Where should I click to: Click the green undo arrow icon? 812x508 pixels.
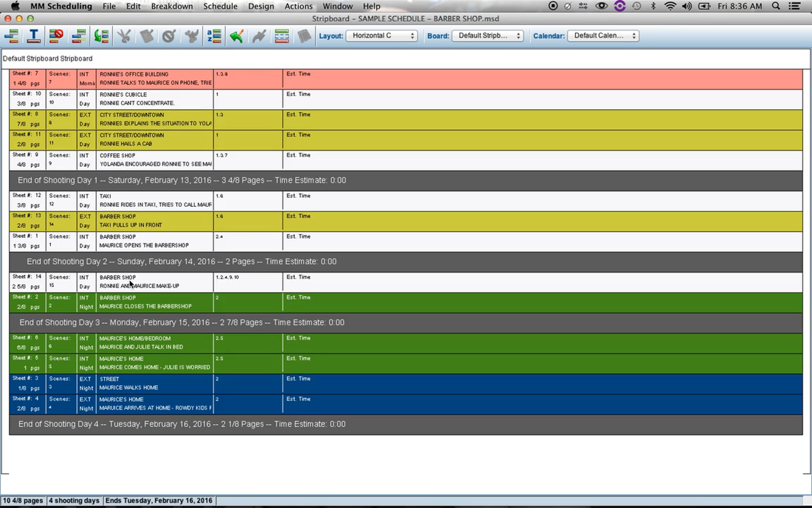tap(236, 36)
